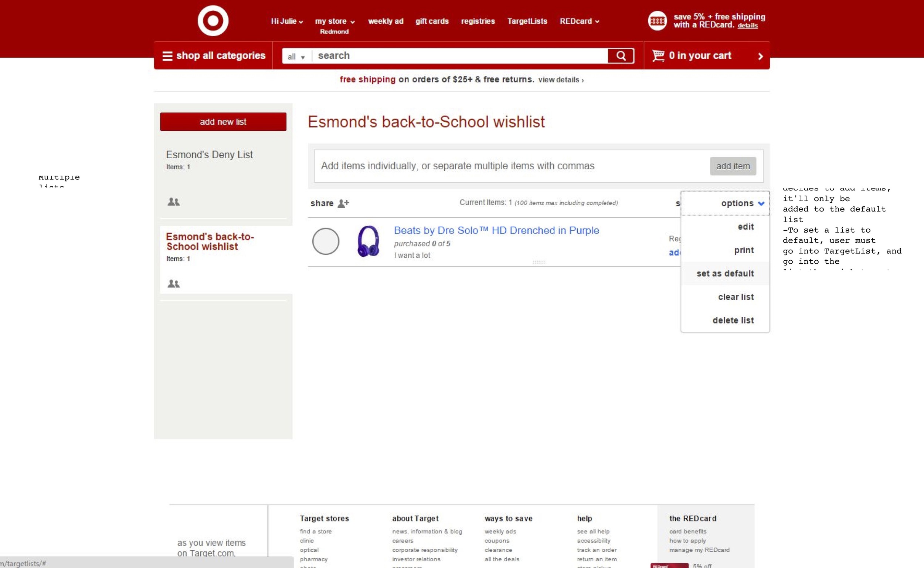Screen dimensions: 924x568
Task: Click shop all categories button
Action: tap(213, 55)
